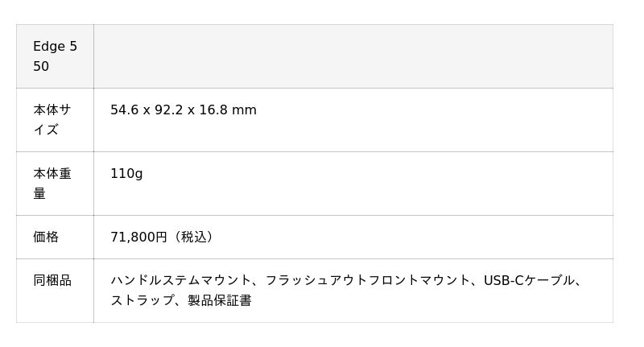Click the 54.6 width value
The width and height of the screenshot is (644, 347).
(125, 110)
